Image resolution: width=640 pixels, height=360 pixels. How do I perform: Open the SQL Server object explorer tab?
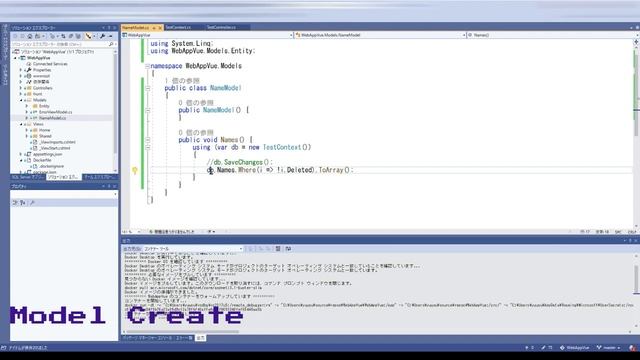(28, 177)
